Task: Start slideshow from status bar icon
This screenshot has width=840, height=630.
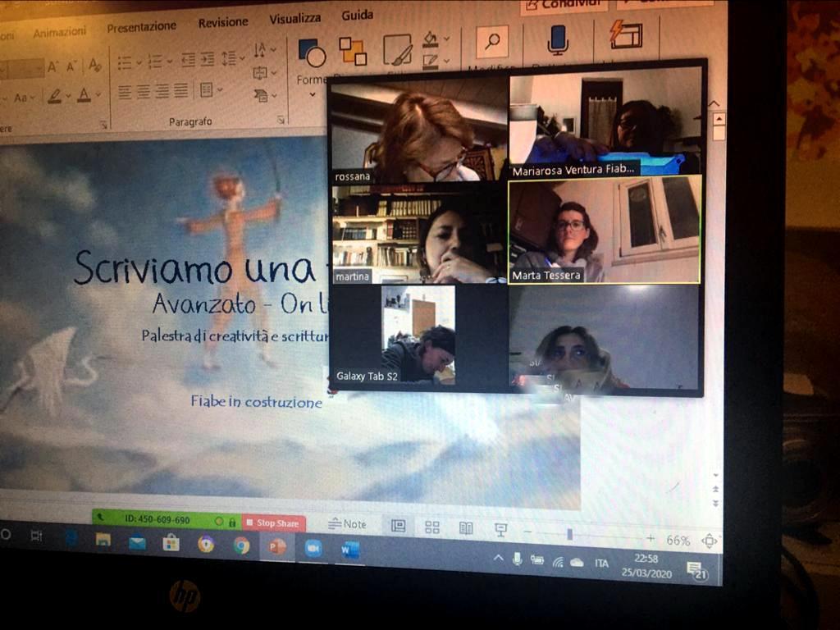Action: (500, 530)
